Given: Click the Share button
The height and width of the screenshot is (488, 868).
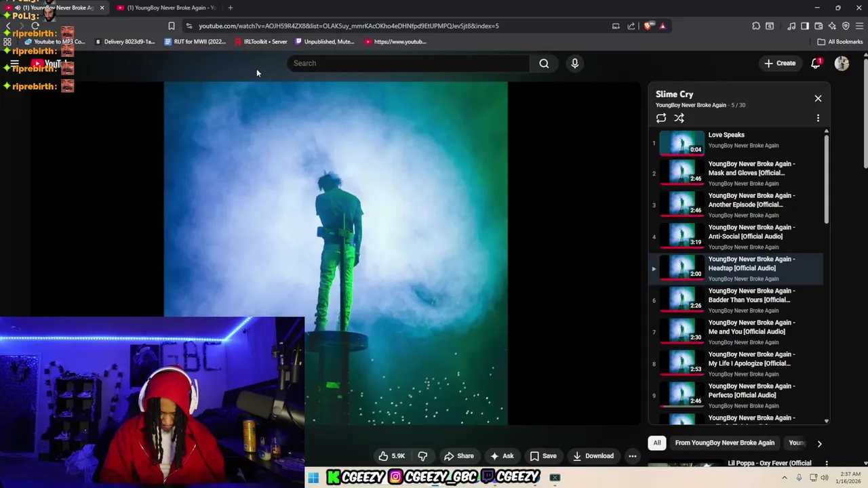Looking at the screenshot, I should pos(458,456).
